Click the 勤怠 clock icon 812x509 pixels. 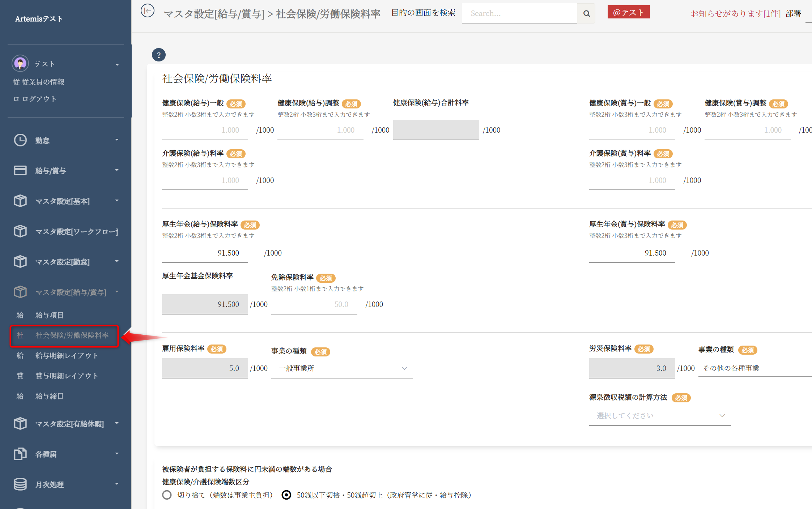pos(20,140)
